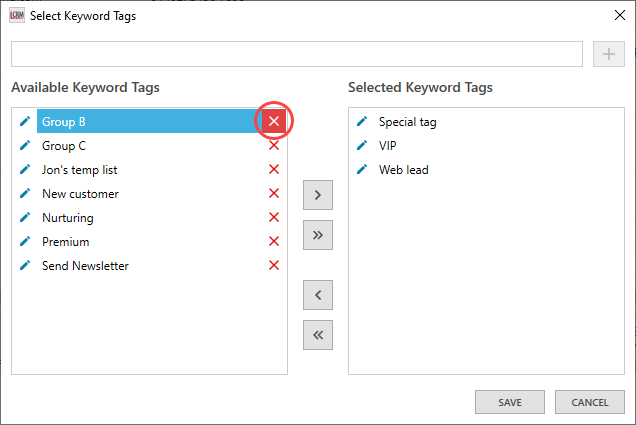The height and width of the screenshot is (425, 636).
Task: Edit the Group B tag name
Action: 25,122
